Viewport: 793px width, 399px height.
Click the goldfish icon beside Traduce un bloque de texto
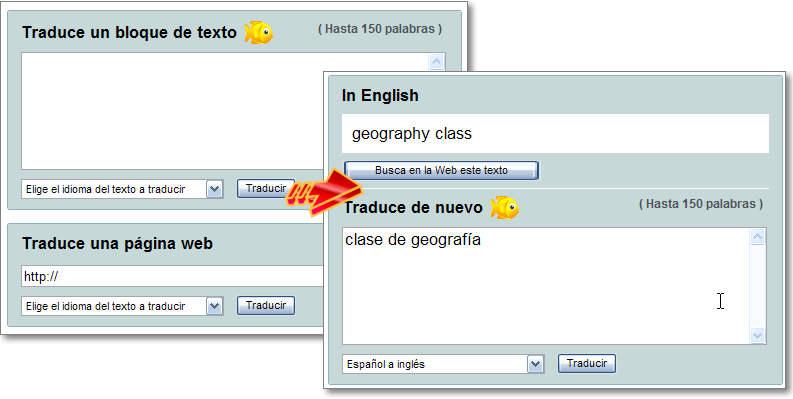258,32
